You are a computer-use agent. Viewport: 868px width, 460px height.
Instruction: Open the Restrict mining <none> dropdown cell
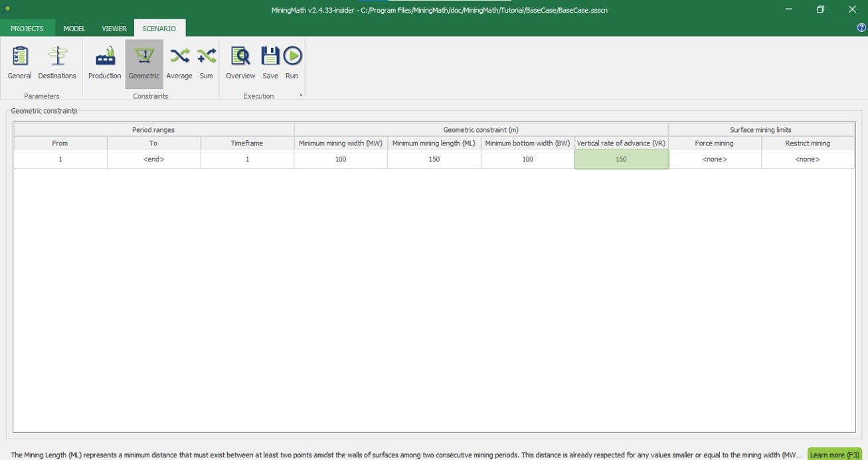(x=808, y=159)
